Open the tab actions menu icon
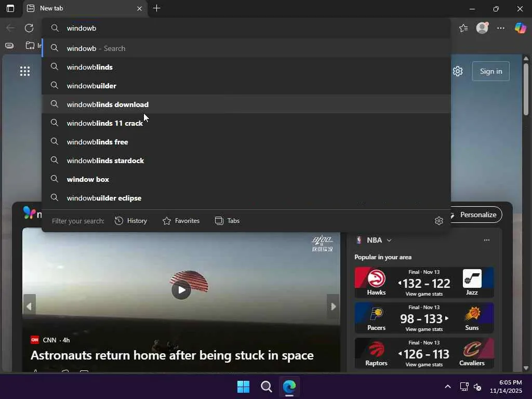The image size is (532, 399). 10,8
